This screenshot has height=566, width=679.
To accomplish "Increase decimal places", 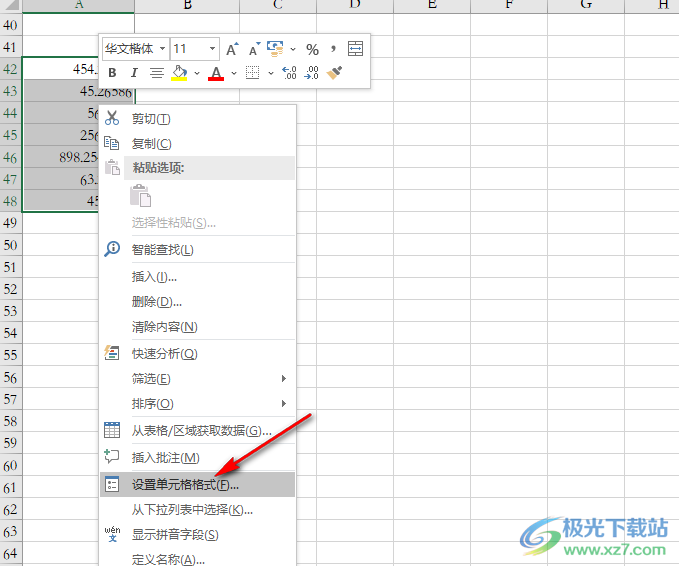I will [x=289, y=72].
